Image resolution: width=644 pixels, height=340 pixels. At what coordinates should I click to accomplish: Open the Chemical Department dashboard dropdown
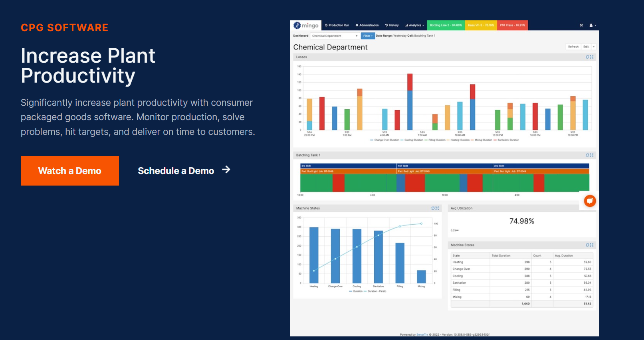tap(335, 36)
